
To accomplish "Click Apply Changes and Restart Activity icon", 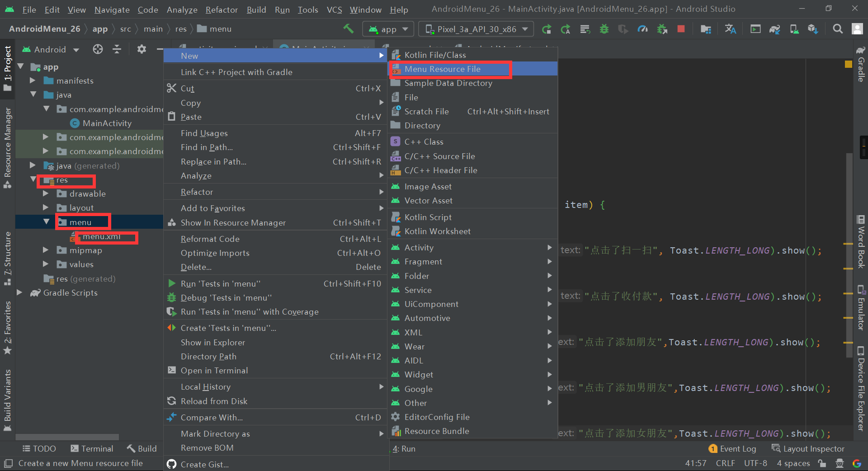I will click(566, 29).
